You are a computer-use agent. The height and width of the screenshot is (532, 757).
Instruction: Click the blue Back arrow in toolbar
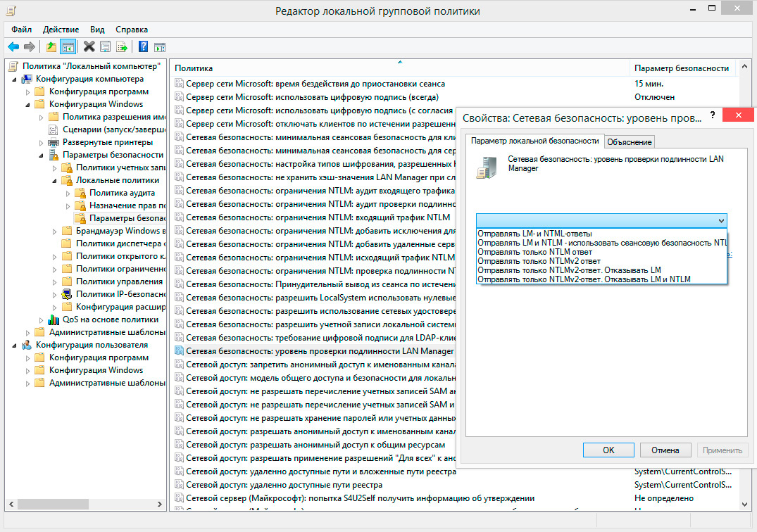coord(13,47)
